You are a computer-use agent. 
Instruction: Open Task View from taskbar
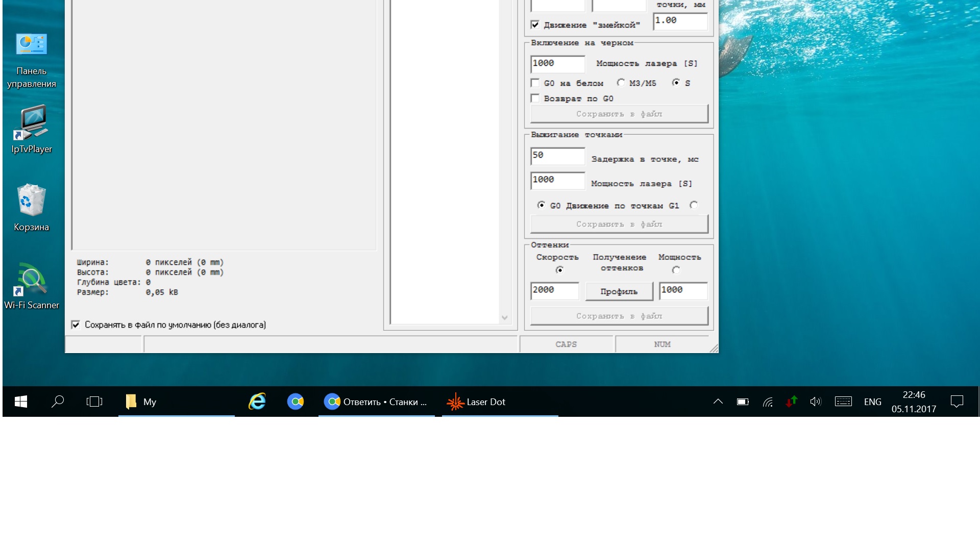pyautogui.click(x=94, y=402)
